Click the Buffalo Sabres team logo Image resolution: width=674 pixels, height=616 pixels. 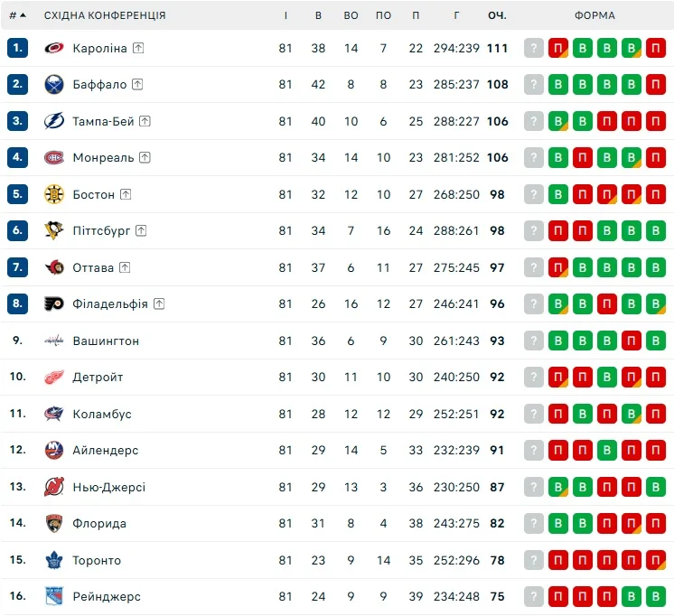pyautogui.click(x=54, y=84)
